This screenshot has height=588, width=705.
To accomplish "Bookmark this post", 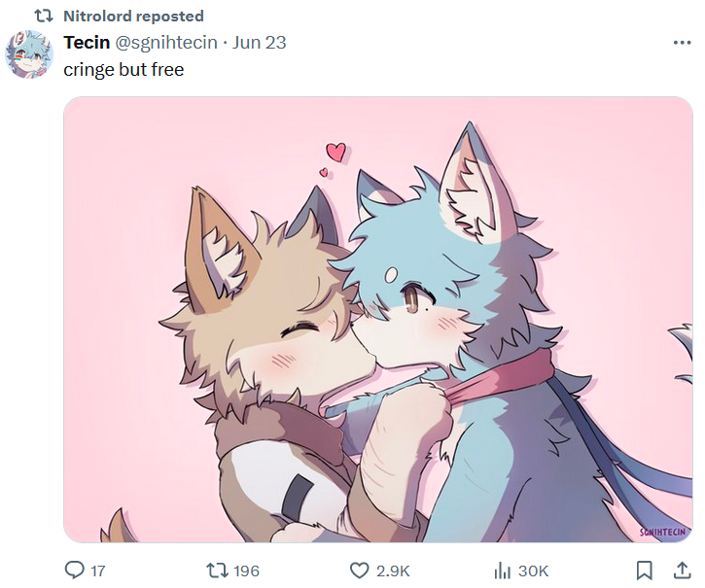I will (645, 570).
